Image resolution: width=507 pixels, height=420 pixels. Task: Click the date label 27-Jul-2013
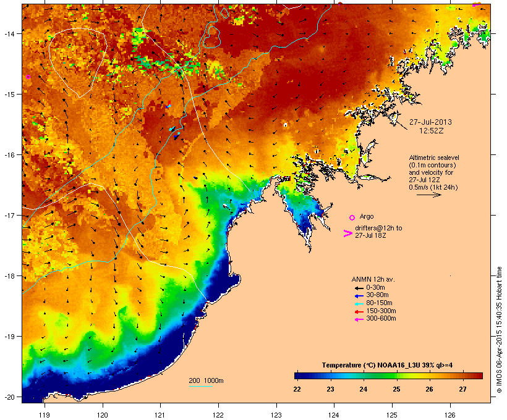tap(430, 122)
